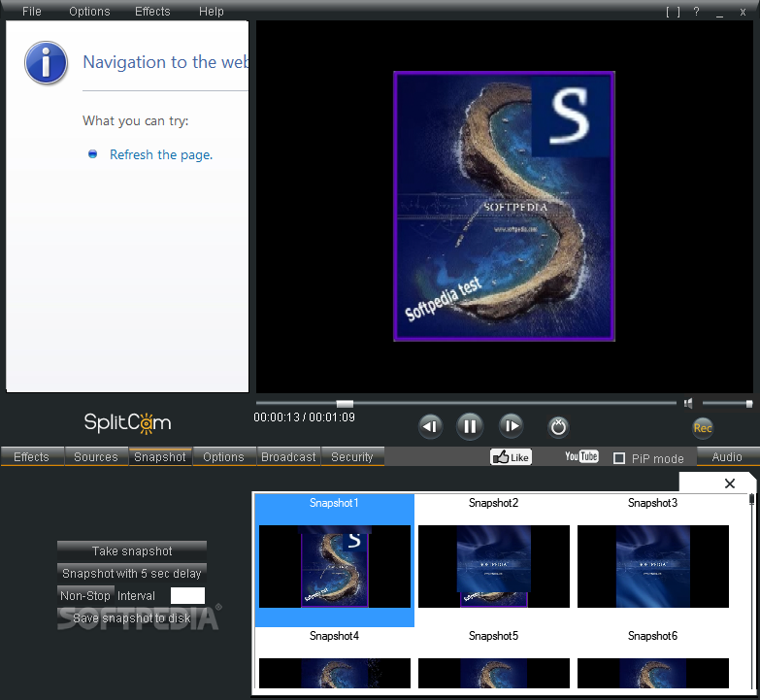The image size is (760, 700).
Task: Open the Help menu
Action: (211, 11)
